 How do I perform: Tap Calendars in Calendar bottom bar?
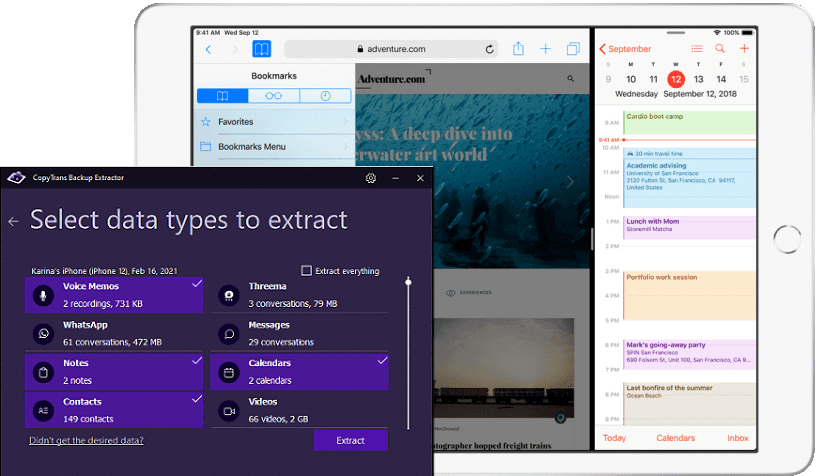pos(675,438)
